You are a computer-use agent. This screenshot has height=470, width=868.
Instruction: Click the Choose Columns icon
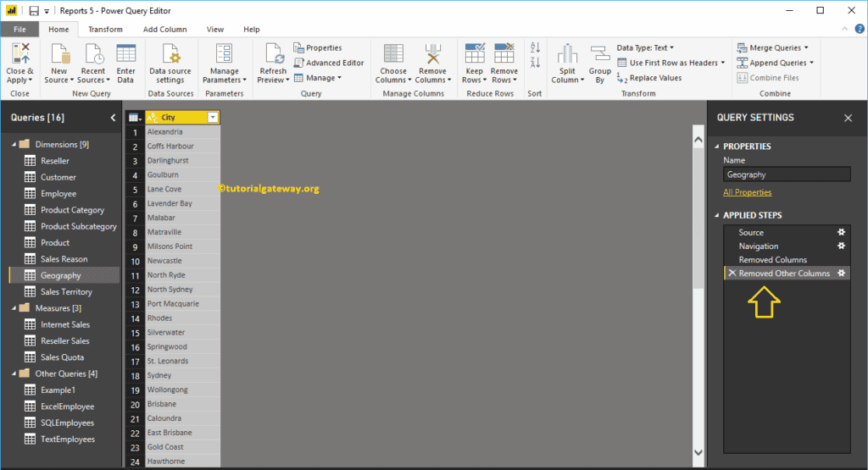coord(392,54)
